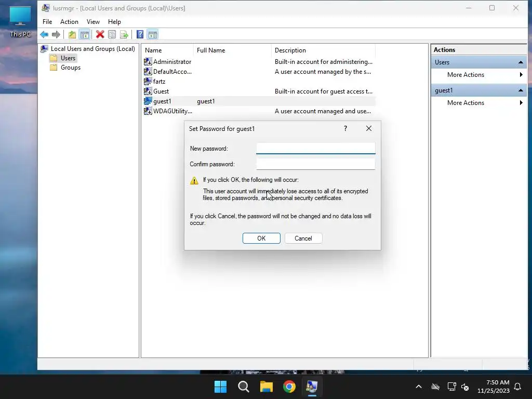Show hidden tray icons chevron
Viewport: 532px width, 399px height.
(419, 387)
